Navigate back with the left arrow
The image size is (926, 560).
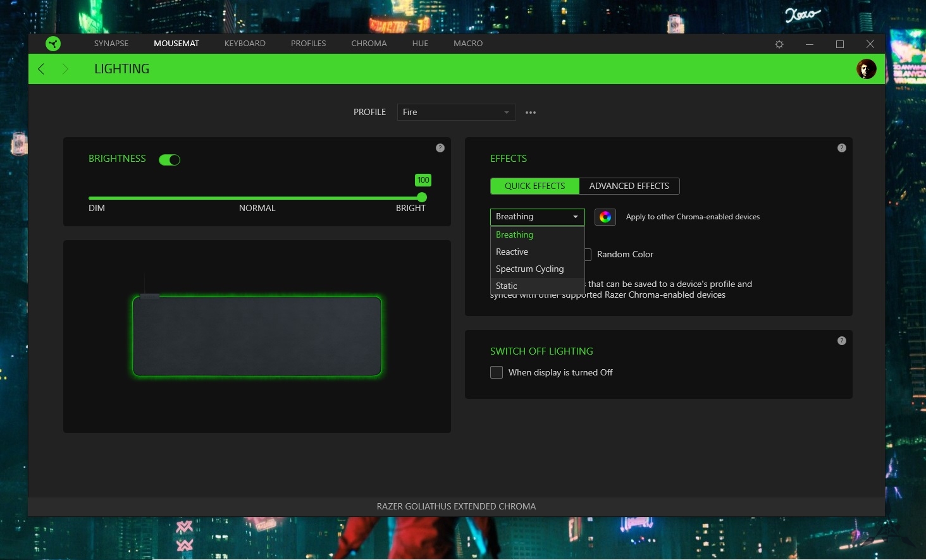pyautogui.click(x=40, y=68)
